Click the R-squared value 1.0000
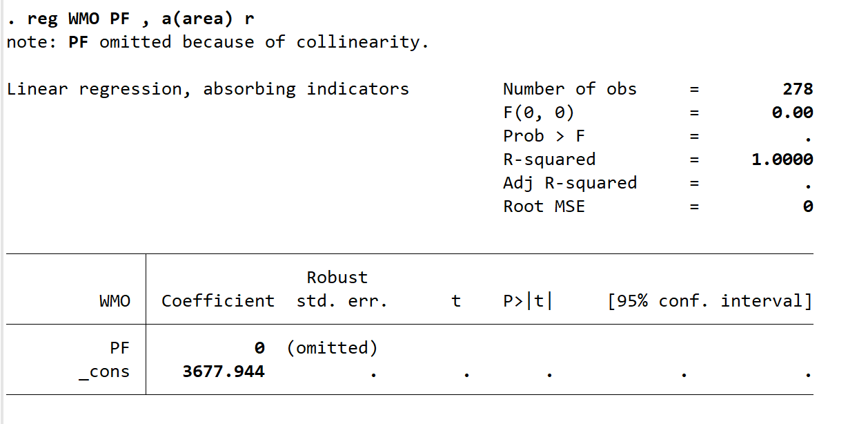Screen dimensions: 868x424 782,160
